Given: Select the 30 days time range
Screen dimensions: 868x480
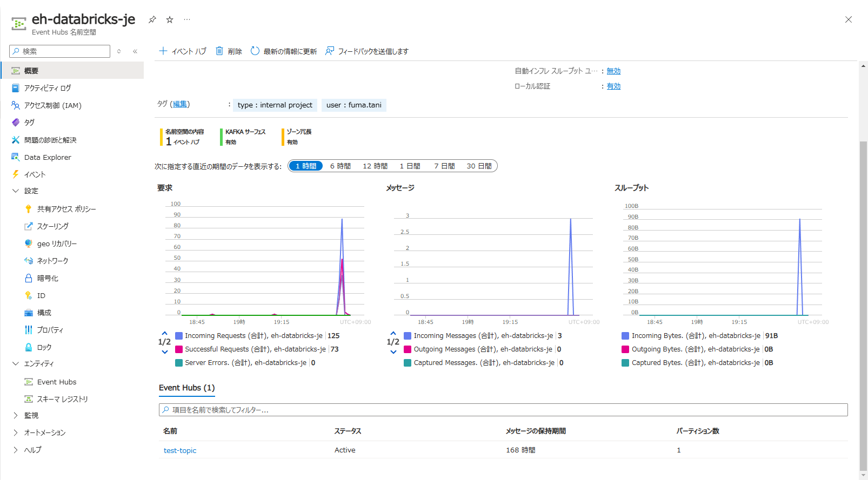Looking at the screenshot, I should (x=479, y=166).
